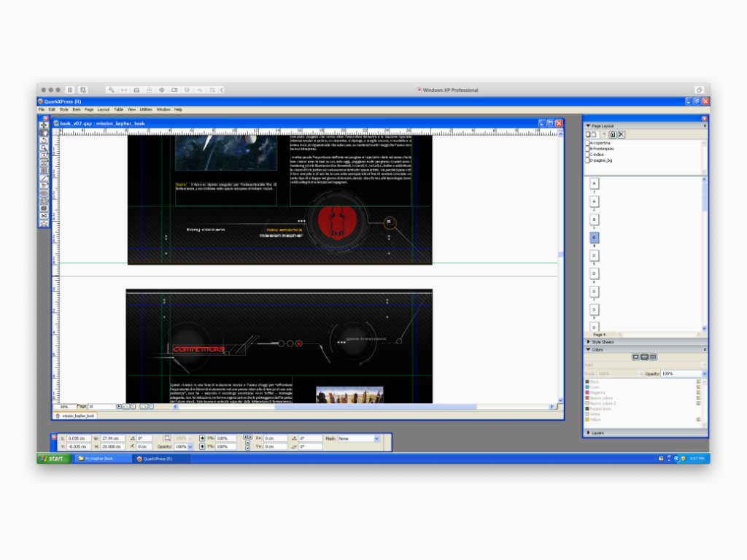
Task: Select the Unlinking tool
Action: 44,201
